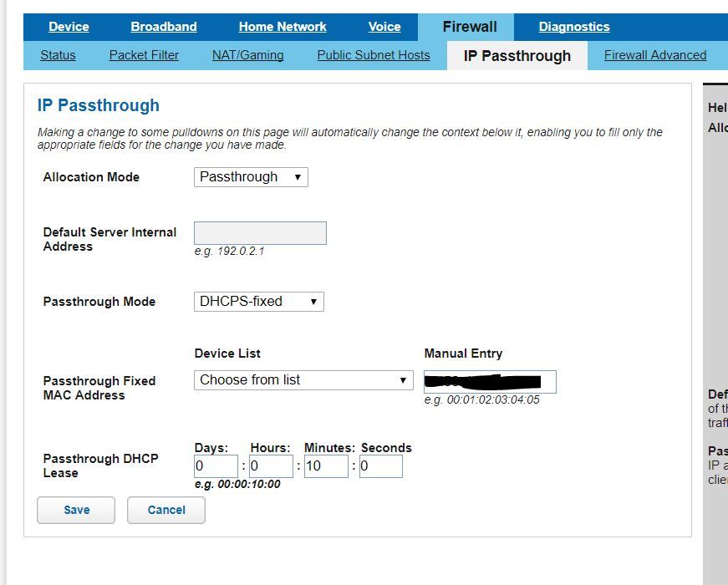728x585 pixels.
Task: Switch to the Broadband tab
Action: [164, 27]
